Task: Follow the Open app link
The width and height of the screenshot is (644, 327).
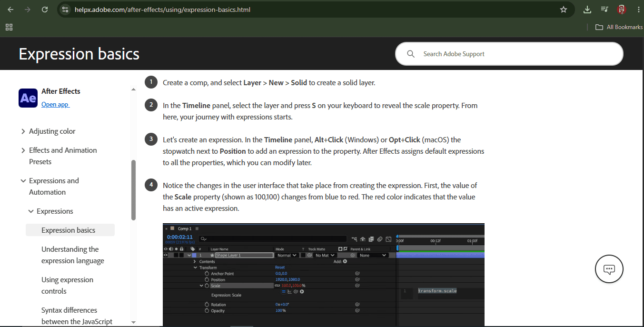Action: pos(55,104)
